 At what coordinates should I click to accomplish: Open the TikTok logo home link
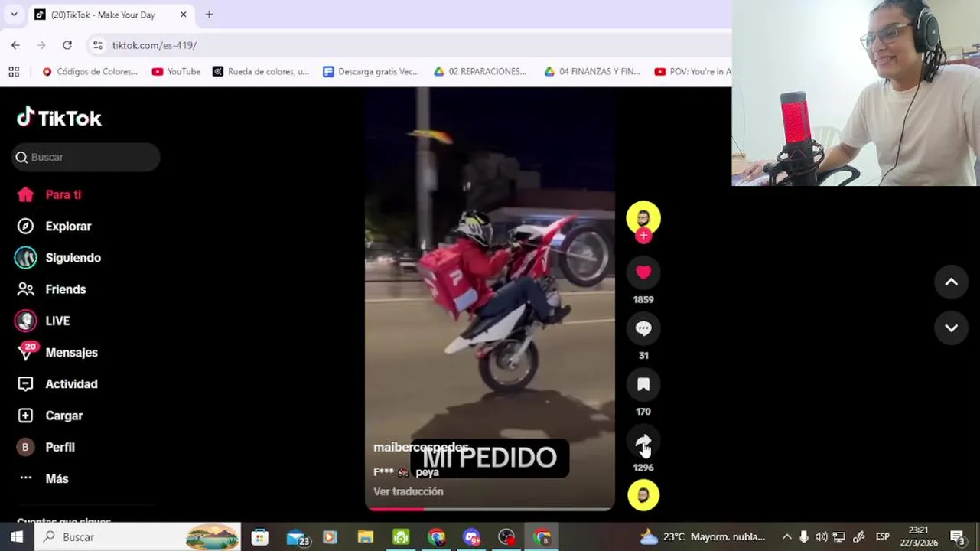tap(59, 118)
